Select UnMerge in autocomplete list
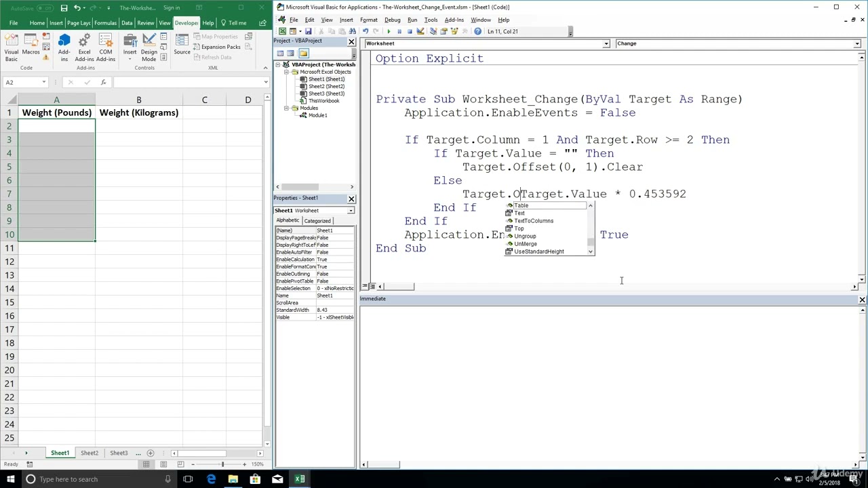868x488 pixels. coord(526,244)
